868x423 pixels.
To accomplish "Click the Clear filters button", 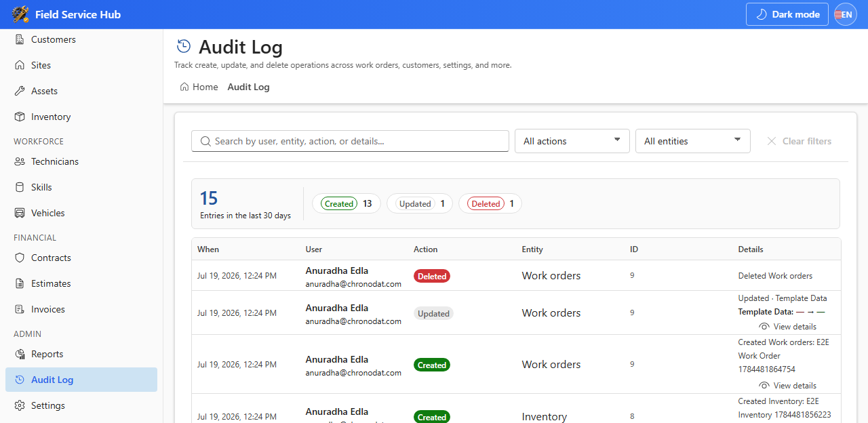I will (x=800, y=141).
